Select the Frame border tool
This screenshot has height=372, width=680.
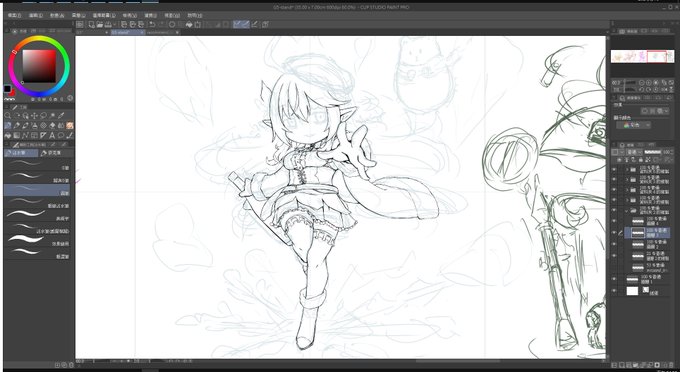[x=35, y=136]
